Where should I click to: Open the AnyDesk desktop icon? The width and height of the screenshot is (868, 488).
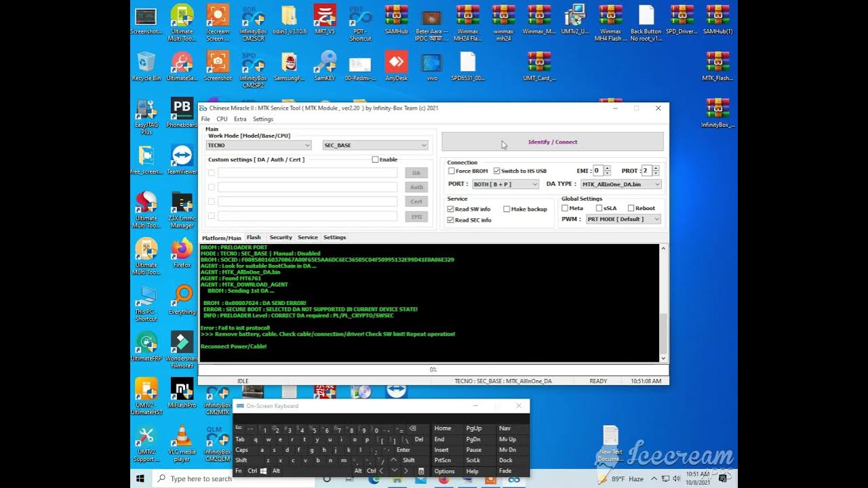396,66
